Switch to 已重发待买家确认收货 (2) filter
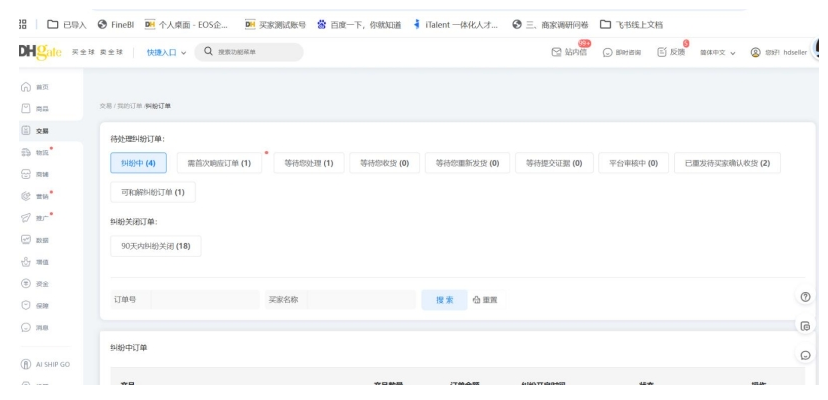828x400 pixels. click(727, 163)
